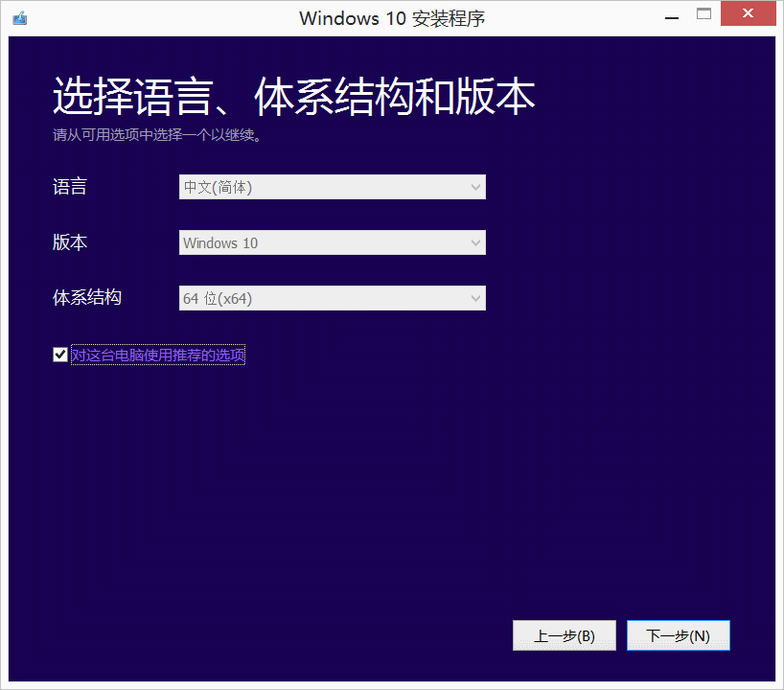Click the subtitle 请从可用选项中选择一个以继续。

[157, 135]
